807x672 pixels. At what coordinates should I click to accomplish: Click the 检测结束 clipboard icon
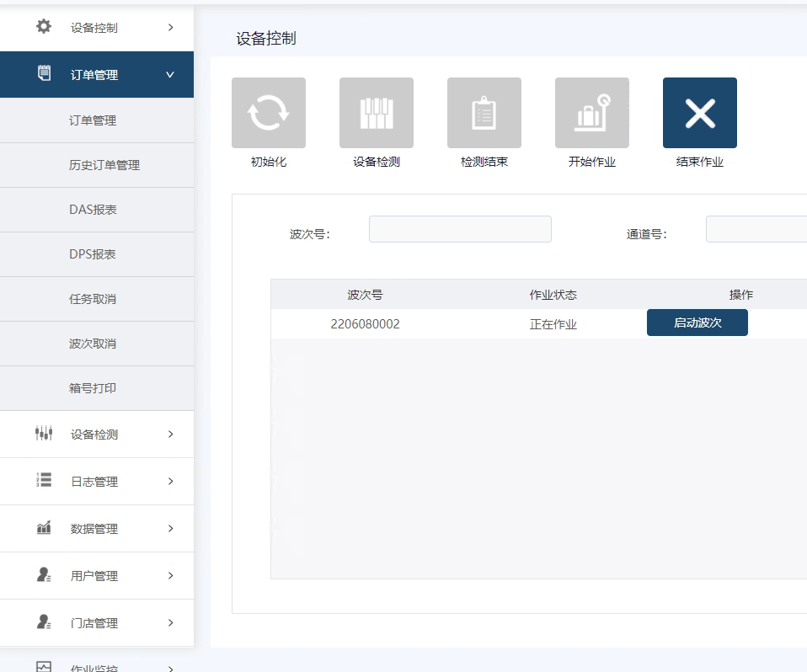[x=484, y=113]
